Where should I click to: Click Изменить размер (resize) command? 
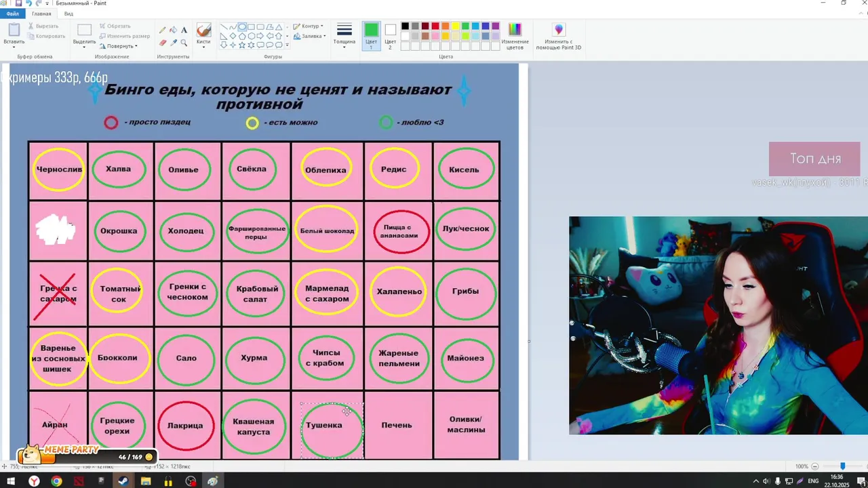[x=124, y=36]
